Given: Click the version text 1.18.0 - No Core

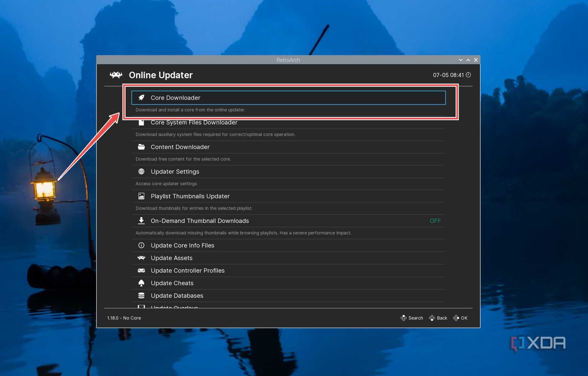Looking at the screenshot, I should [x=124, y=318].
